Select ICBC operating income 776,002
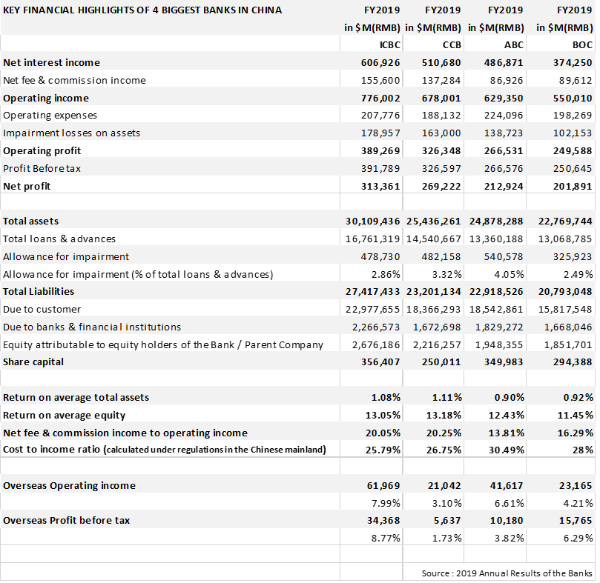600x583 pixels. click(x=380, y=98)
